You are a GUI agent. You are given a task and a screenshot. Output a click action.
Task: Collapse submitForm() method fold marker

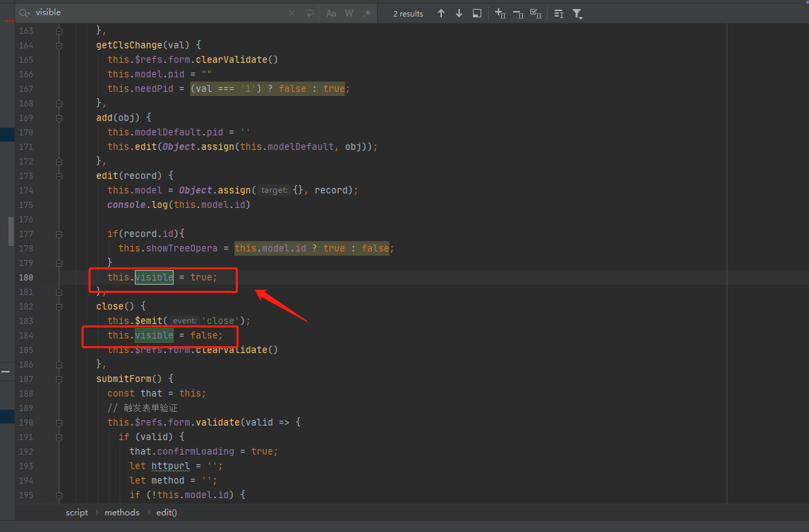tap(59, 379)
